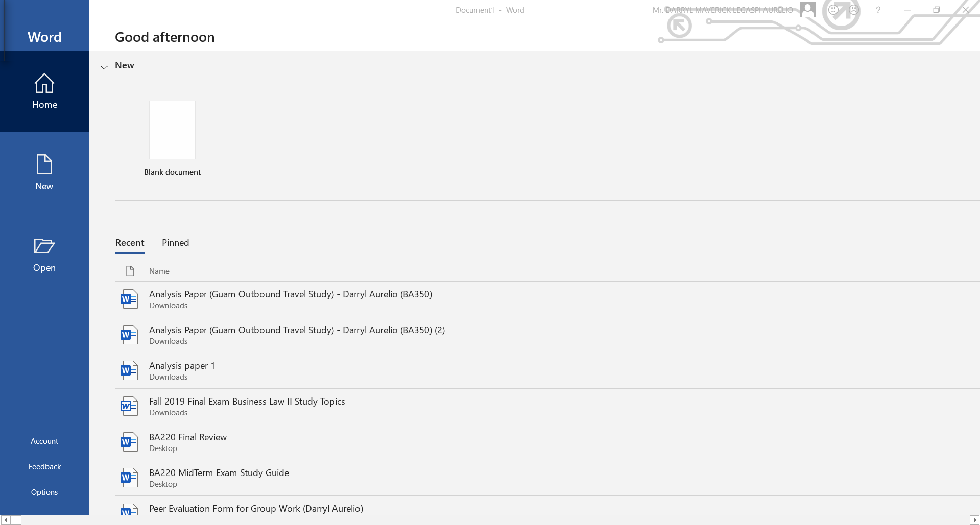
Task: Restore down the Word window
Action: point(937,10)
